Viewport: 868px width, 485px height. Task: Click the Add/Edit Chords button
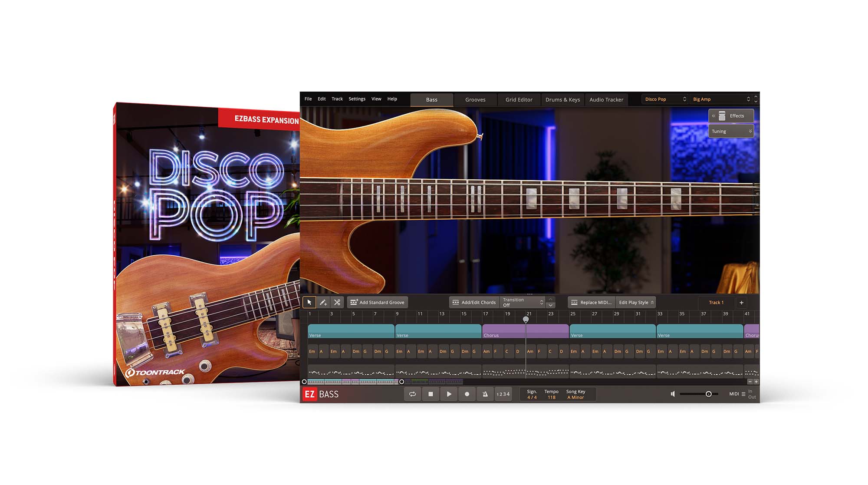[474, 303]
